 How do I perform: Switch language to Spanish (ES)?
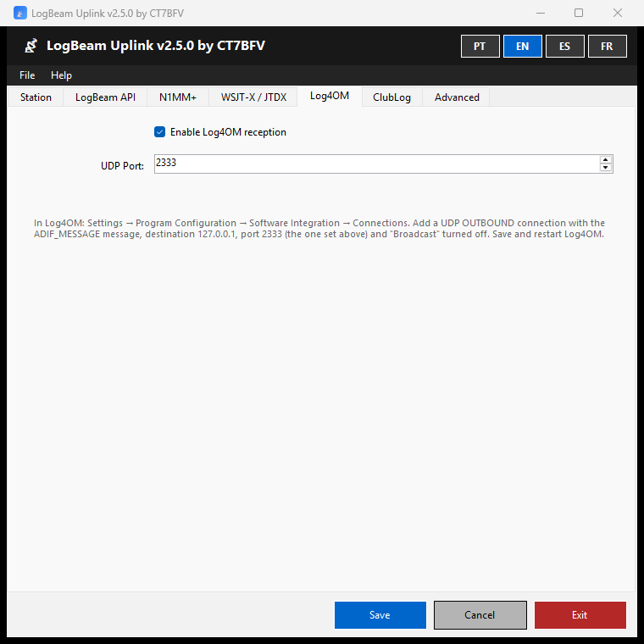point(564,46)
